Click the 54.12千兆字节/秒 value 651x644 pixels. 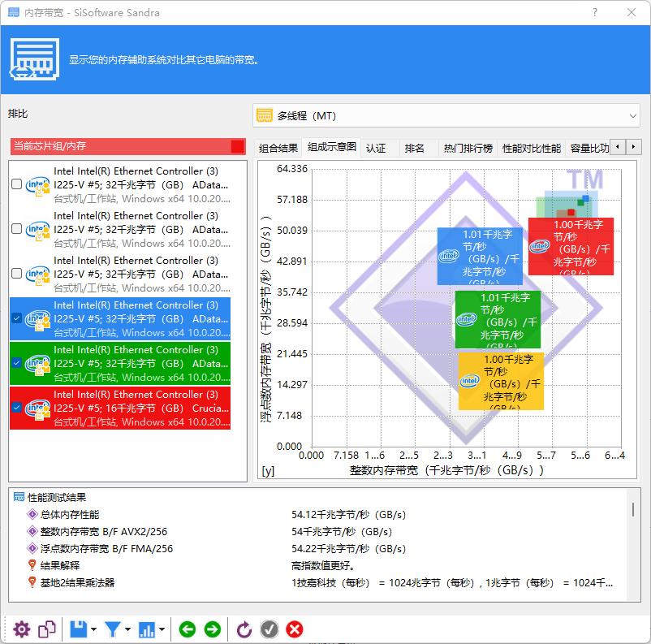pos(348,514)
